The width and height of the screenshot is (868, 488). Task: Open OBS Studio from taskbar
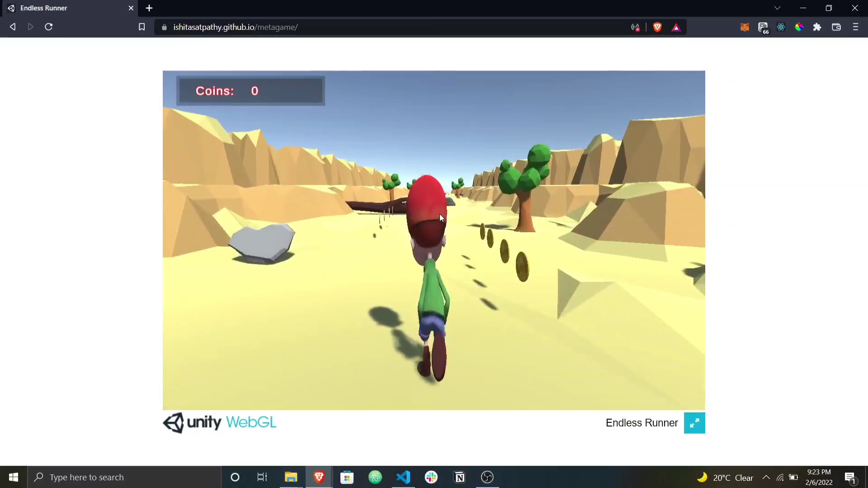(x=487, y=477)
